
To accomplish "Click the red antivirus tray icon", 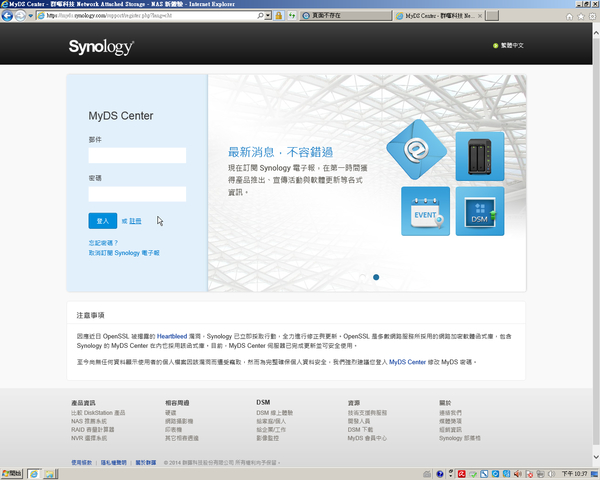I will [x=462, y=474].
